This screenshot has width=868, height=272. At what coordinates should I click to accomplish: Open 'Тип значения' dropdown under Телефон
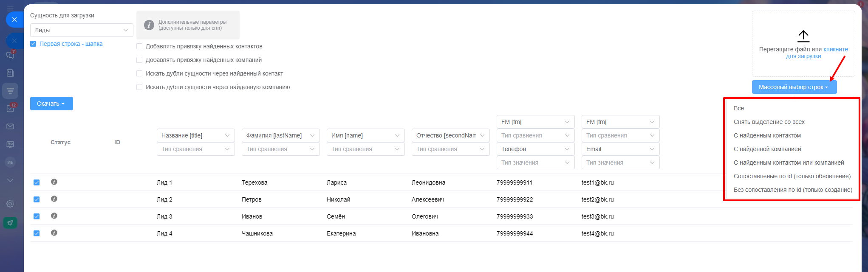[536, 163]
